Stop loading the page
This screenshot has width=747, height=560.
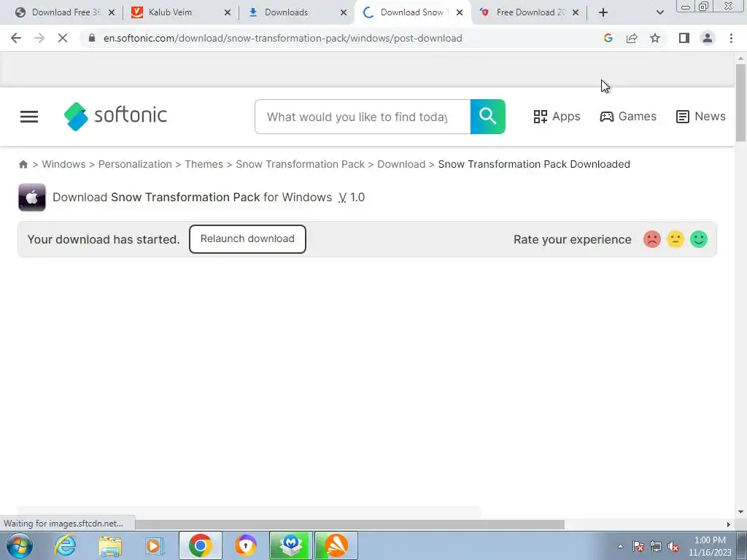(63, 38)
